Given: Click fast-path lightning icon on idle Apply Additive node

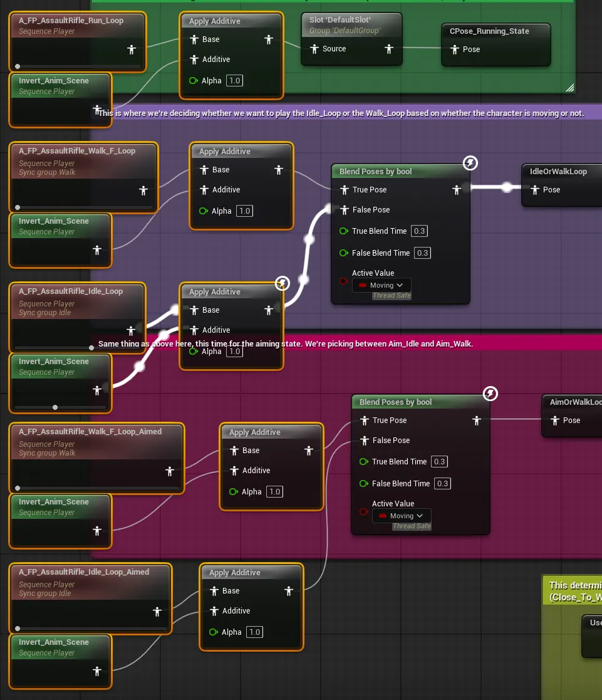Looking at the screenshot, I should 282,283.
